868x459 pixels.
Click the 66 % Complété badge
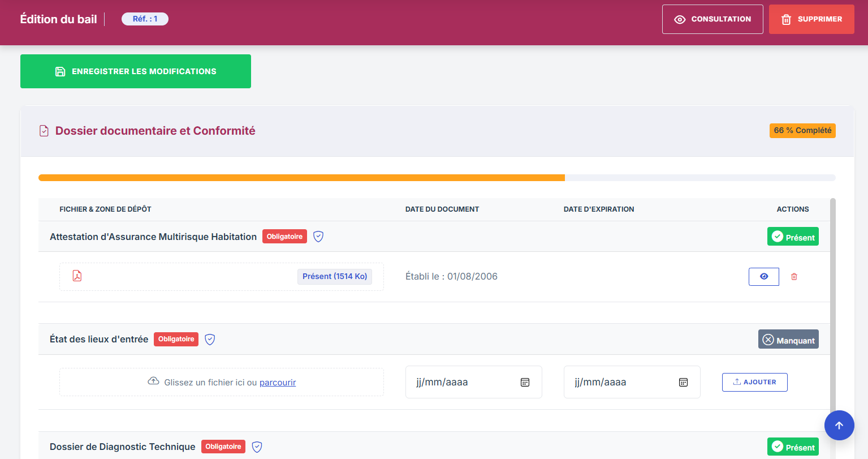(x=802, y=131)
